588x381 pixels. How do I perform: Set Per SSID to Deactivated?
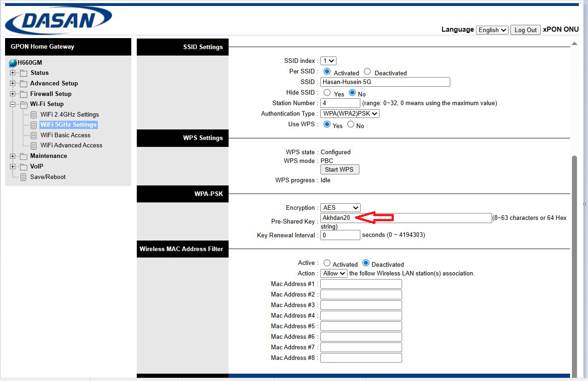coord(367,72)
